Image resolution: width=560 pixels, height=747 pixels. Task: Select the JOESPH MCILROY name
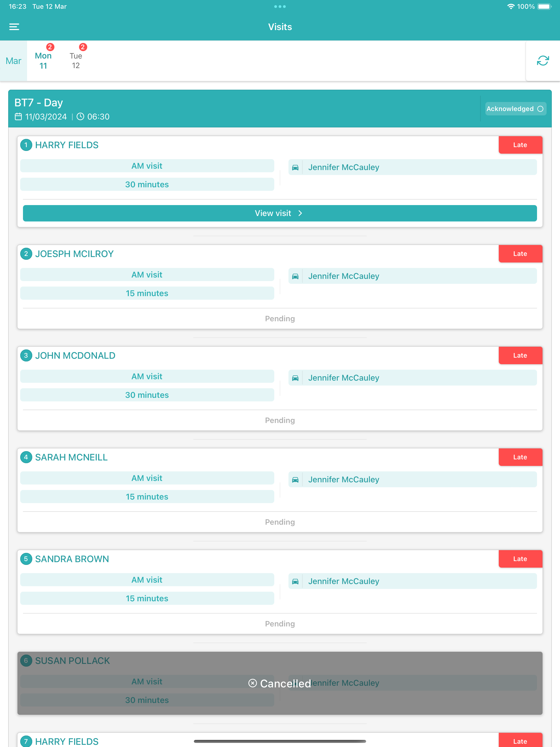click(74, 254)
